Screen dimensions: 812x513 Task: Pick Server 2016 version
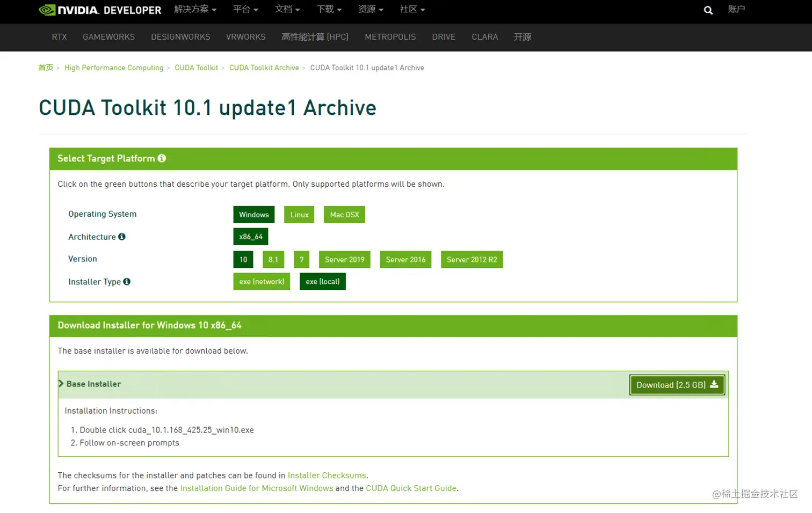coord(405,259)
